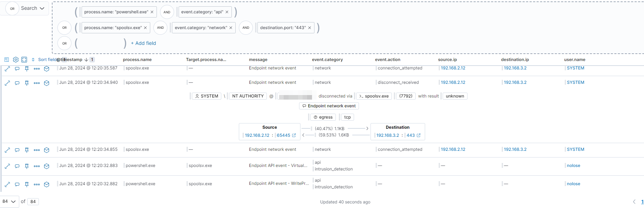Open the field browser columns icon

coord(6,60)
